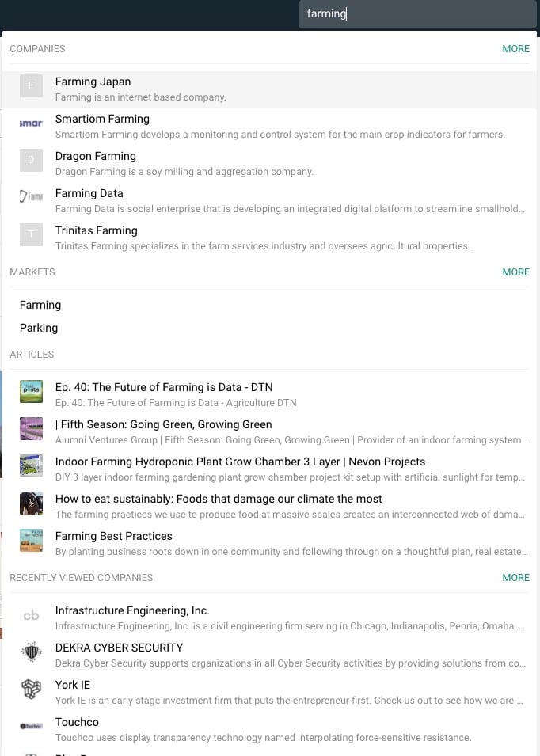Show more Recently Viewed Companies

pos(516,578)
